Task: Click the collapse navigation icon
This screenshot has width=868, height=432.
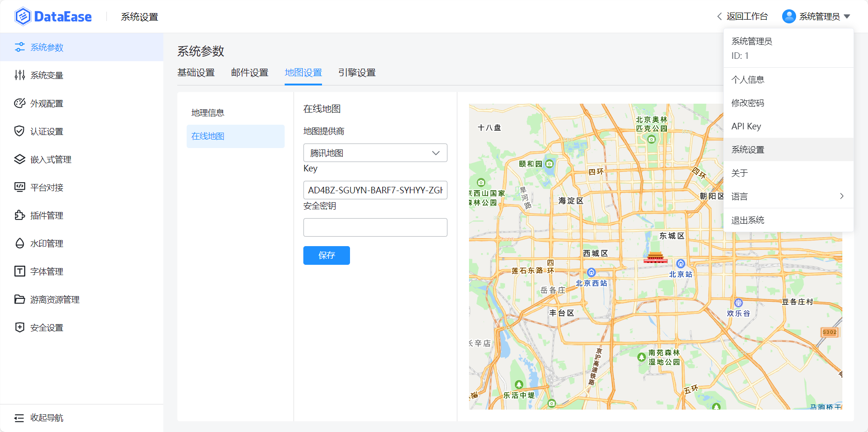Action: pos(19,418)
